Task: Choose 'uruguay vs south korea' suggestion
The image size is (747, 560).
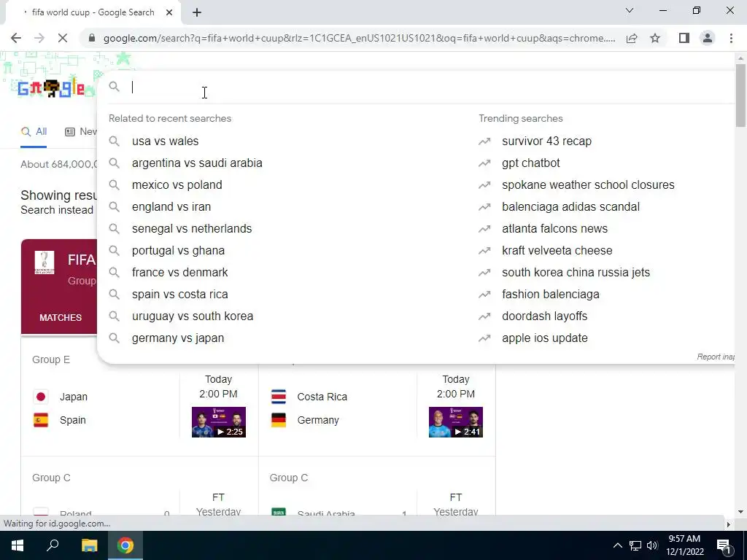Action: pos(193,316)
